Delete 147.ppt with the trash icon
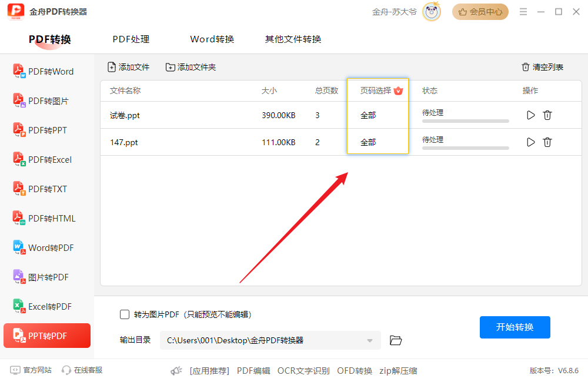Image resolution: width=588 pixels, height=382 pixels. (x=547, y=142)
